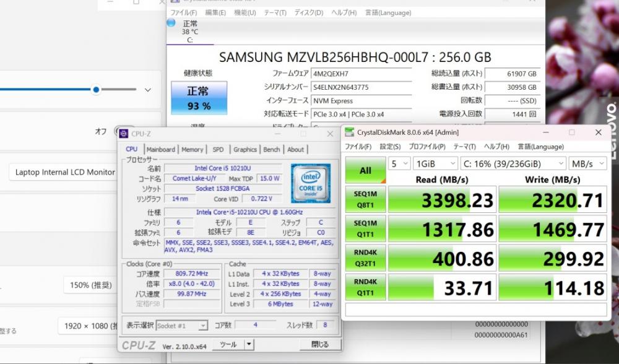This screenshot has height=364, width=619.
Task: Click the core speed 809.72 MHz value
Action: (x=191, y=274)
